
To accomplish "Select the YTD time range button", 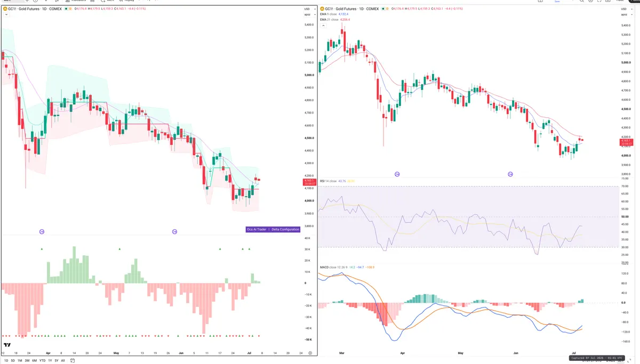I will pos(42,360).
